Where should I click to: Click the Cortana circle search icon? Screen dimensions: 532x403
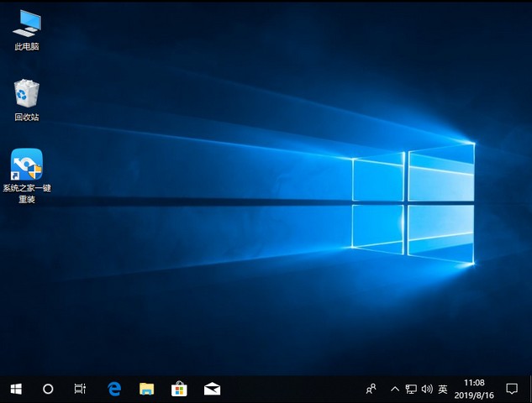pyautogui.click(x=48, y=389)
